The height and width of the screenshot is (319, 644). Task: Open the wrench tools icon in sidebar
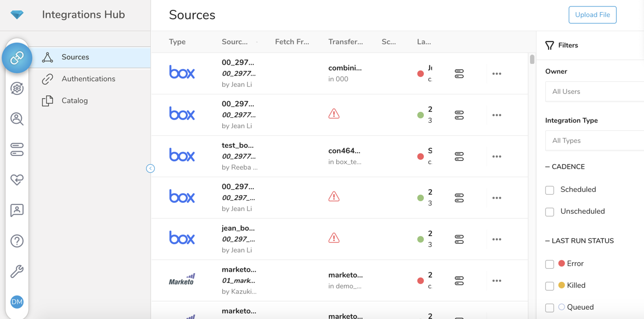coord(17,272)
